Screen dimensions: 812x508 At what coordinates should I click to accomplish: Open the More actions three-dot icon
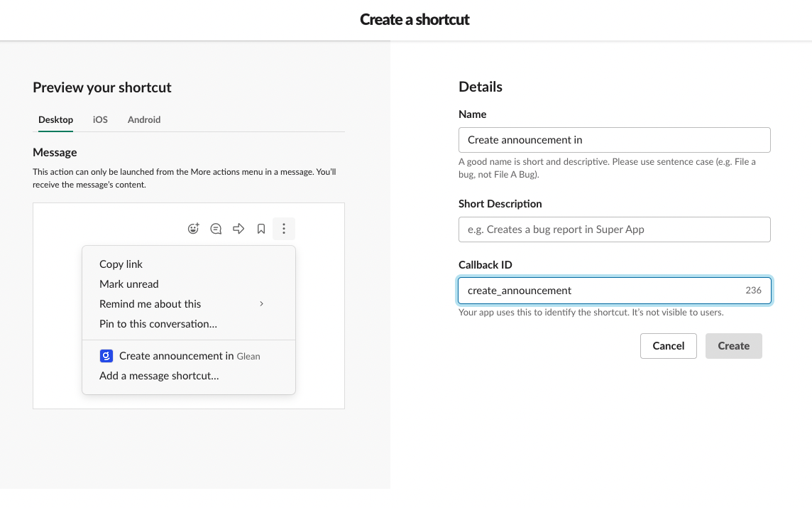tap(284, 229)
